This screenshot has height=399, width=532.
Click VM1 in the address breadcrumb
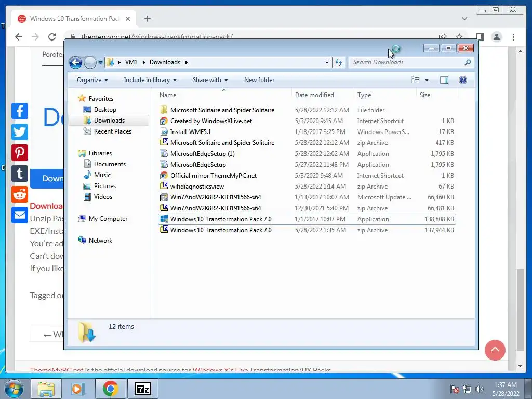(131, 62)
